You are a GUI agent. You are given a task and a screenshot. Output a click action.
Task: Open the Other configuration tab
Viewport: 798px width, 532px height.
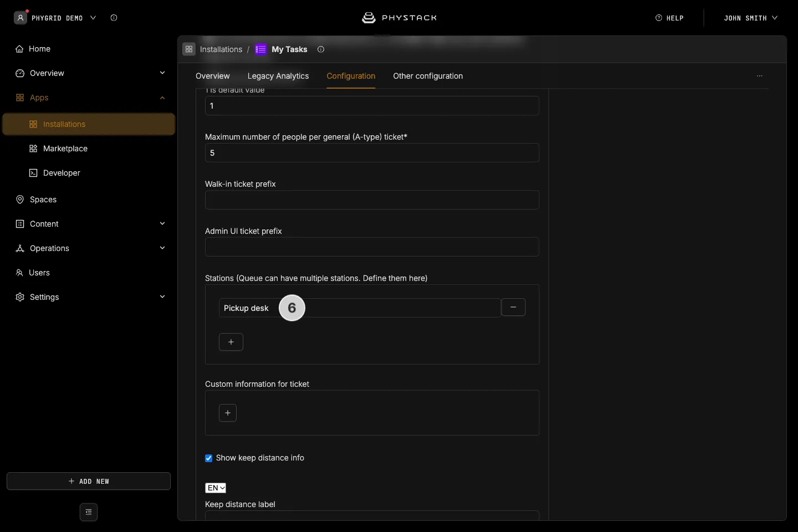(428, 76)
